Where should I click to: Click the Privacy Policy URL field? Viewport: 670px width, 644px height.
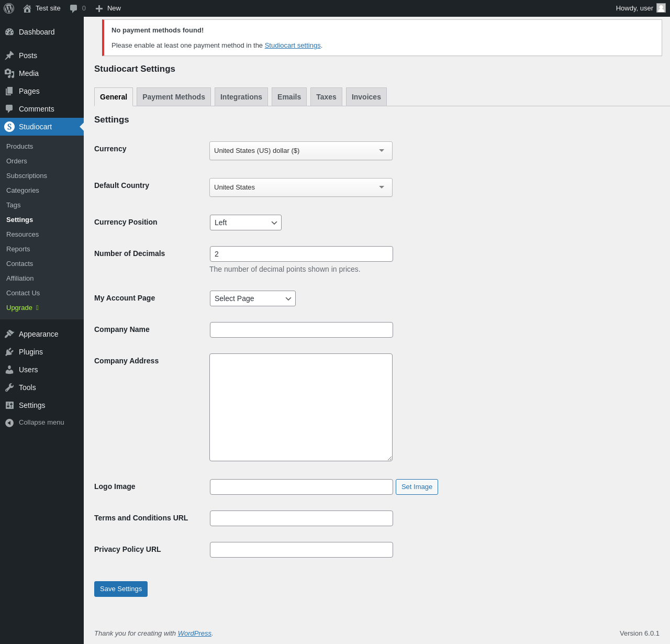301,550
